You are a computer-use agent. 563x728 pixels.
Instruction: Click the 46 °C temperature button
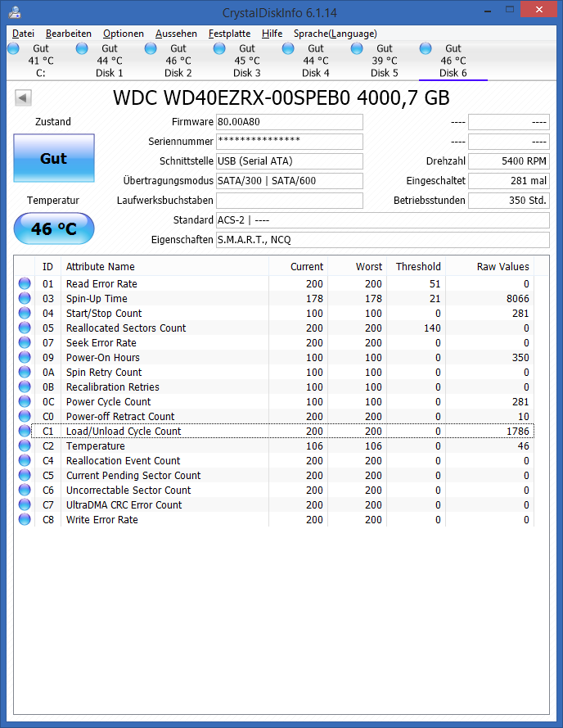pyautogui.click(x=54, y=228)
